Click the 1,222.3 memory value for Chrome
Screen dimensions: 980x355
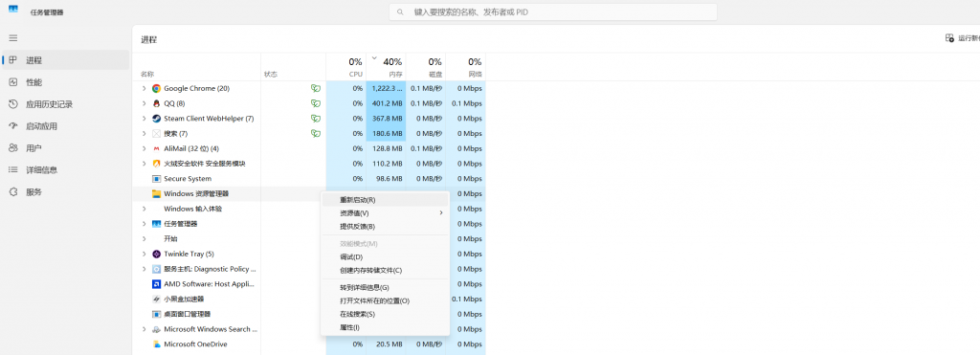click(x=386, y=88)
